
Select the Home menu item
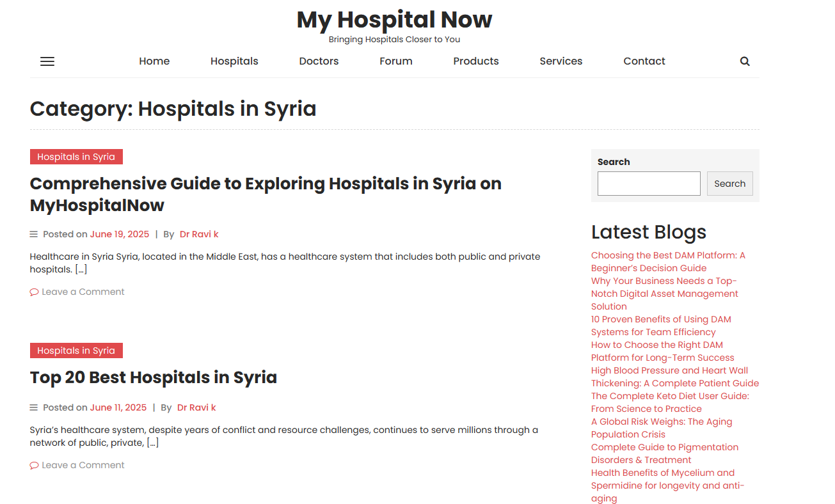point(154,61)
